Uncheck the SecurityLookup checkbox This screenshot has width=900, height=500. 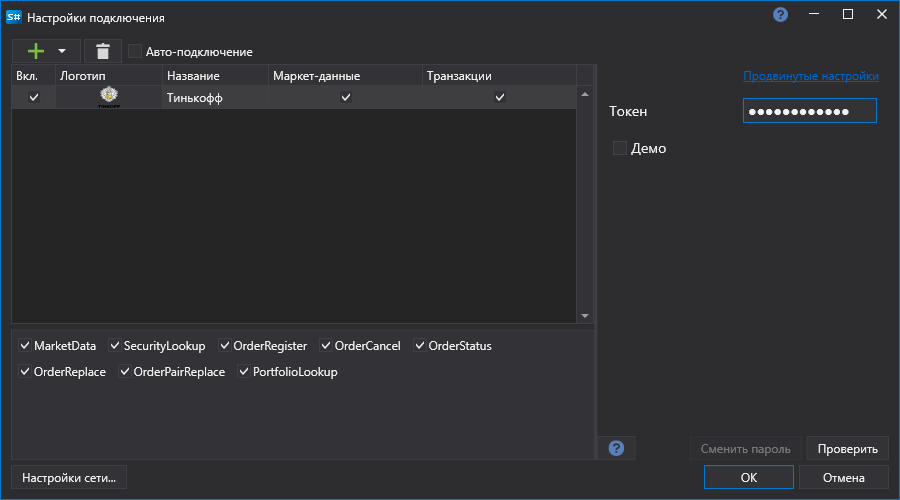pos(115,346)
